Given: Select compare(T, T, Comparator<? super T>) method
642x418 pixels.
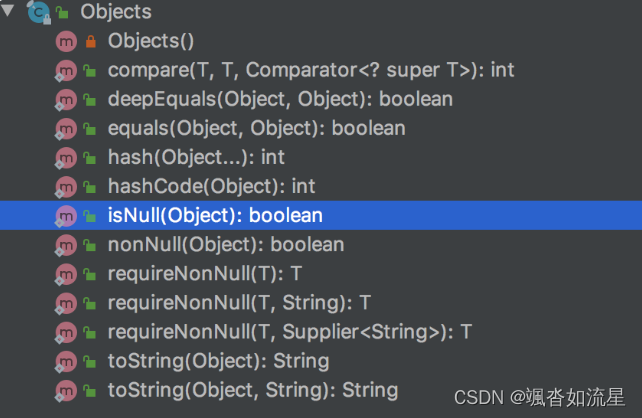Looking at the screenshot, I should pyautogui.click(x=311, y=70).
